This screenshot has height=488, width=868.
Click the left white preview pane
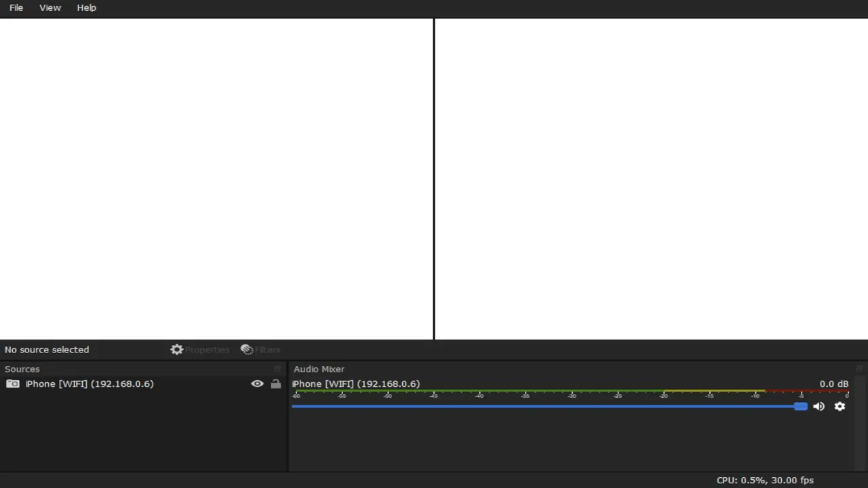tap(216, 178)
